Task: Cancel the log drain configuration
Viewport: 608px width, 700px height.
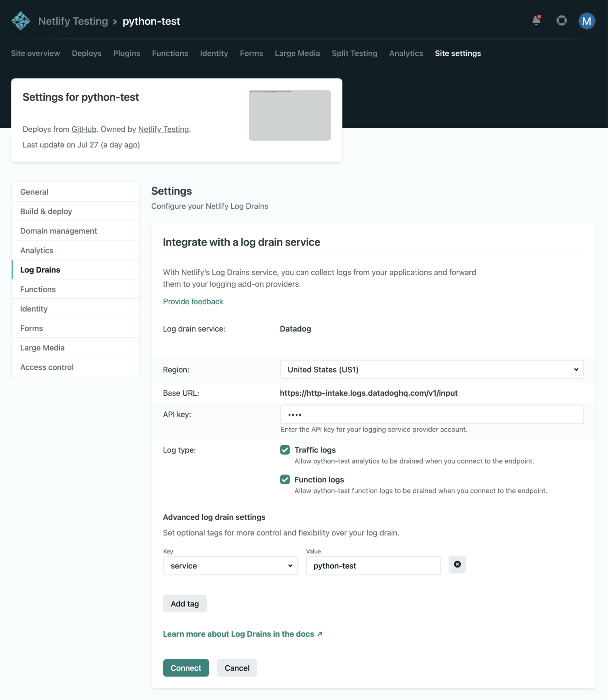Action: (x=237, y=668)
